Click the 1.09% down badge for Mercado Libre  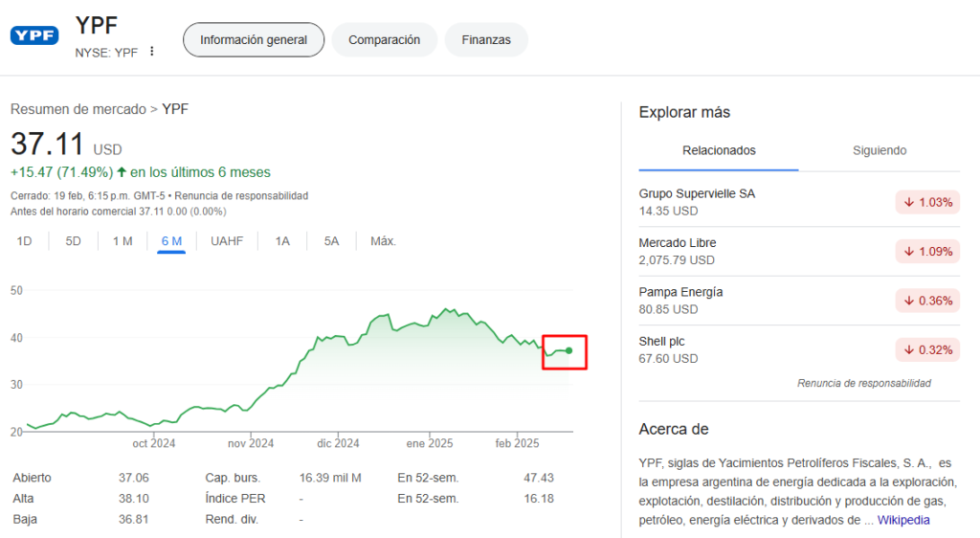click(x=927, y=252)
